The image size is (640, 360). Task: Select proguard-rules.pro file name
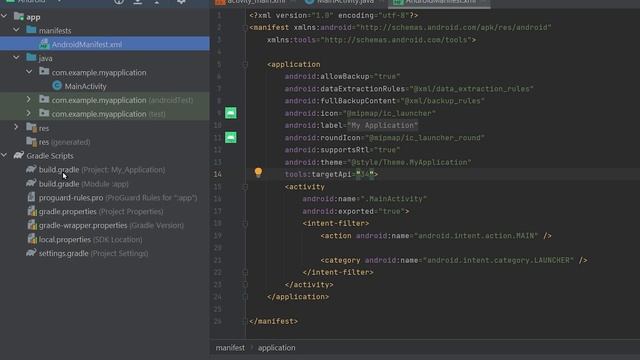click(x=71, y=198)
